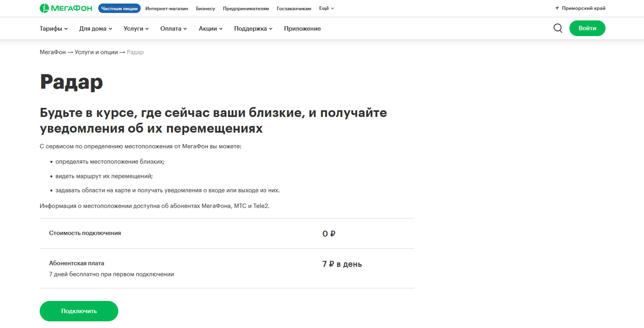The height and width of the screenshot is (328, 644).
Task: Click the Радар page heading
Action: [71, 81]
